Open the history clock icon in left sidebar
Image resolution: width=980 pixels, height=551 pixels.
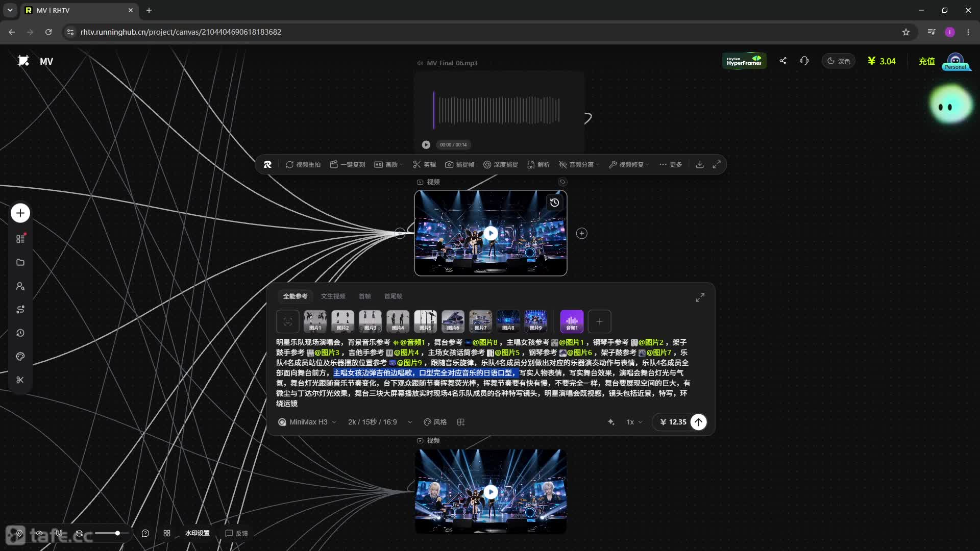tap(20, 333)
